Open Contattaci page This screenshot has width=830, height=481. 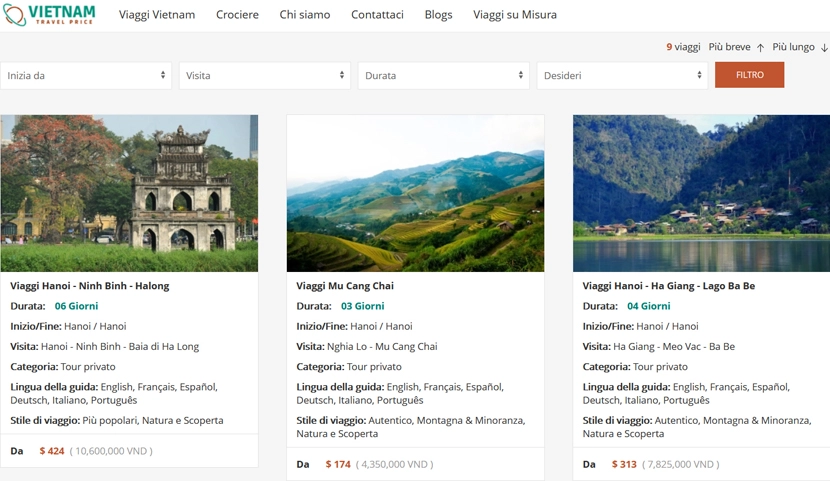[377, 15]
